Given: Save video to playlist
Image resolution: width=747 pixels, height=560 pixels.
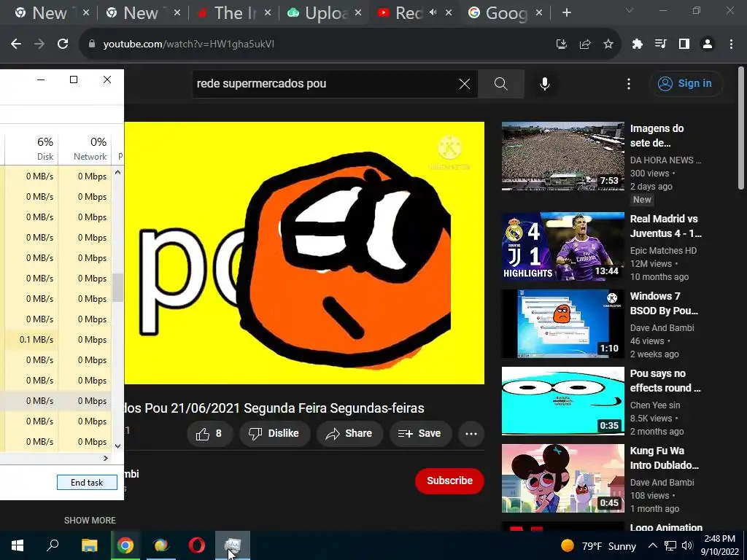Looking at the screenshot, I should coord(419,433).
